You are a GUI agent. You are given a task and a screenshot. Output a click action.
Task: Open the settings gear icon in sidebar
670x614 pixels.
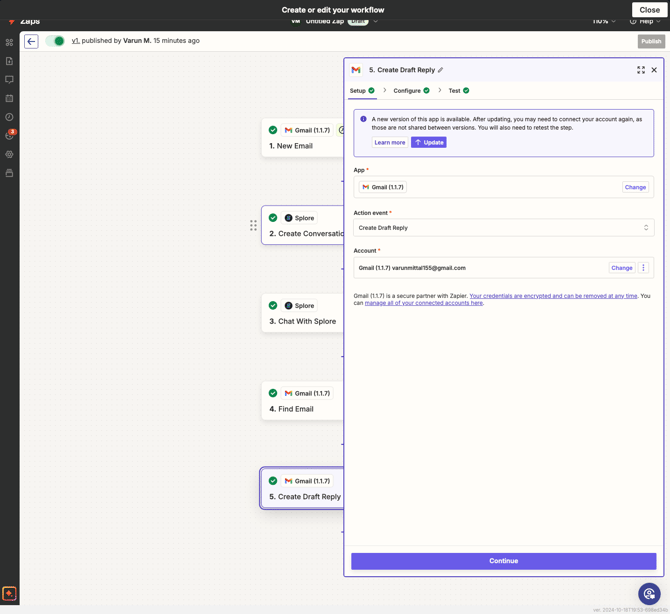pos(9,154)
